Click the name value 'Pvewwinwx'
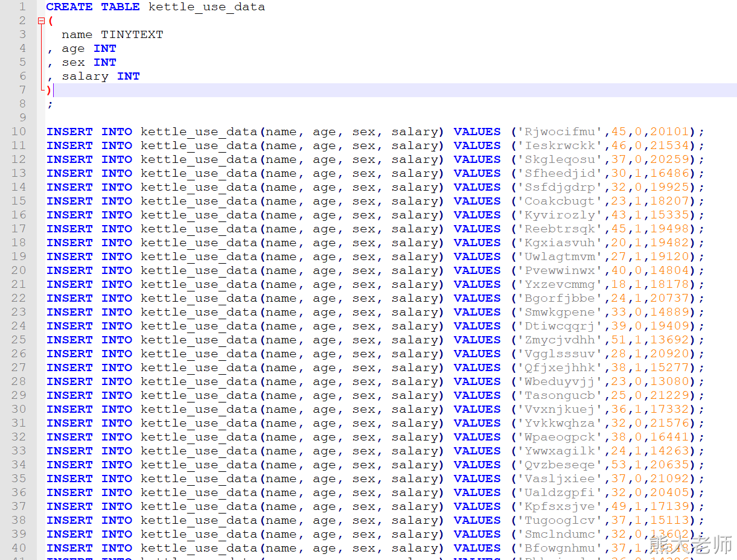This screenshot has width=737, height=560. point(560,271)
